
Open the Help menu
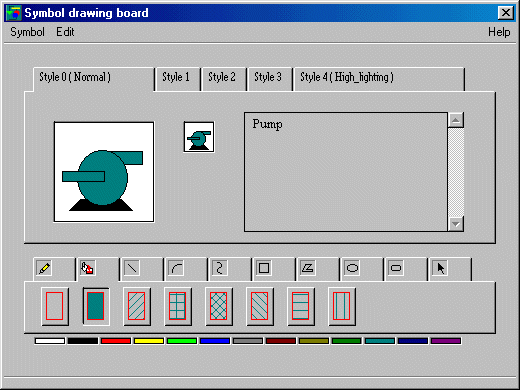tap(499, 32)
